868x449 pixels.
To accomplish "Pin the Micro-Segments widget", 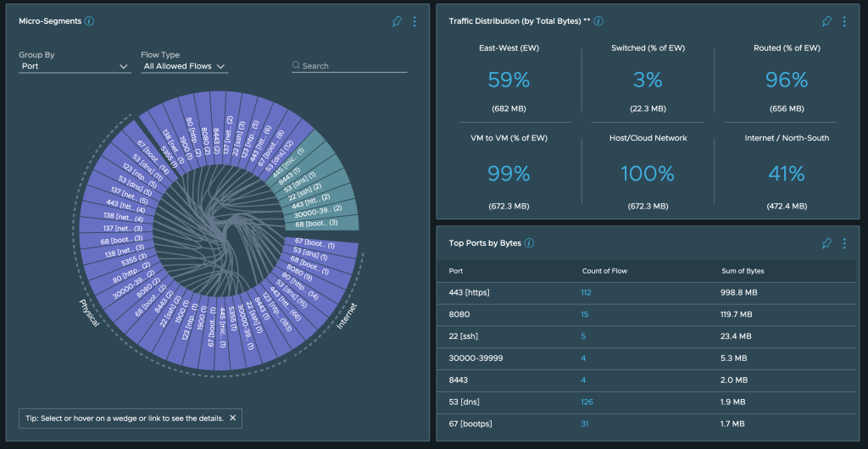I will point(397,21).
